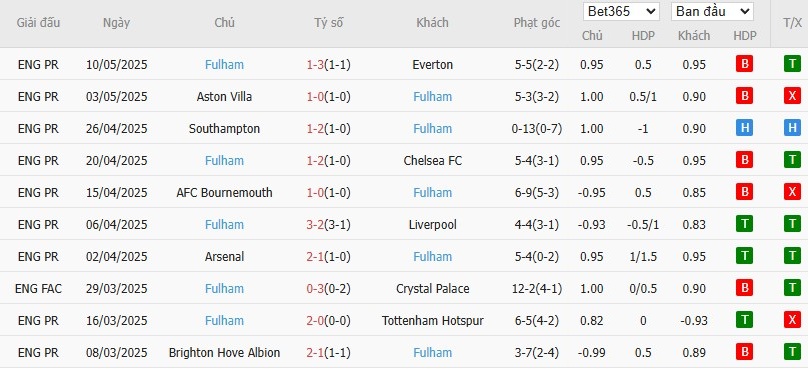Viewport: 808px width, 369px height.
Task: Click the green T badge in the 10/05/2025 row
Action: pos(792,64)
